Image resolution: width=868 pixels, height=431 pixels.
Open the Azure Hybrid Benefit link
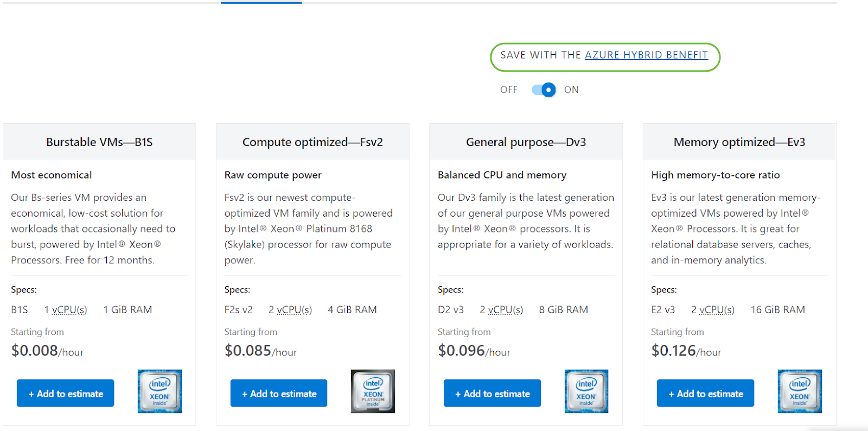coord(646,55)
